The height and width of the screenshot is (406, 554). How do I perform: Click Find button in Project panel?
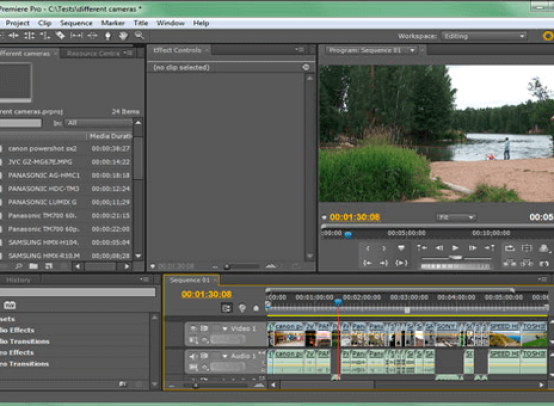[x=18, y=266]
